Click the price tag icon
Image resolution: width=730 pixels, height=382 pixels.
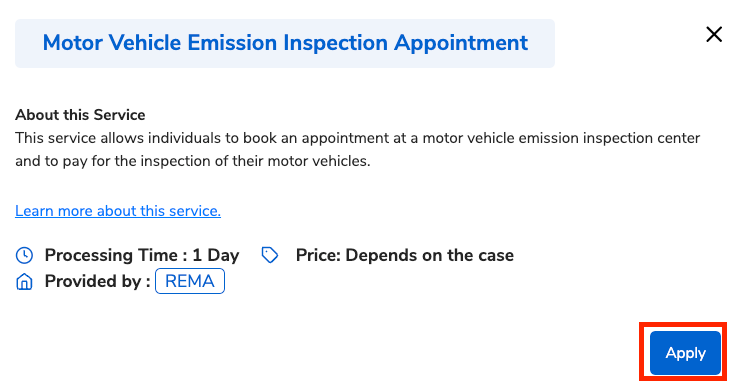point(270,255)
